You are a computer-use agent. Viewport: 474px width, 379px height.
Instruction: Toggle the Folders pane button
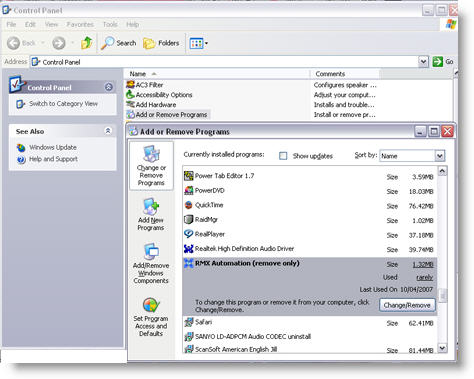tap(161, 43)
